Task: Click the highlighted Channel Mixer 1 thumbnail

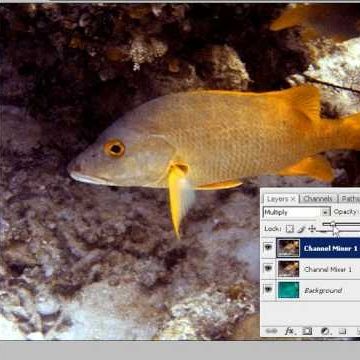Action: pyautogui.click(x=289, y=248)
